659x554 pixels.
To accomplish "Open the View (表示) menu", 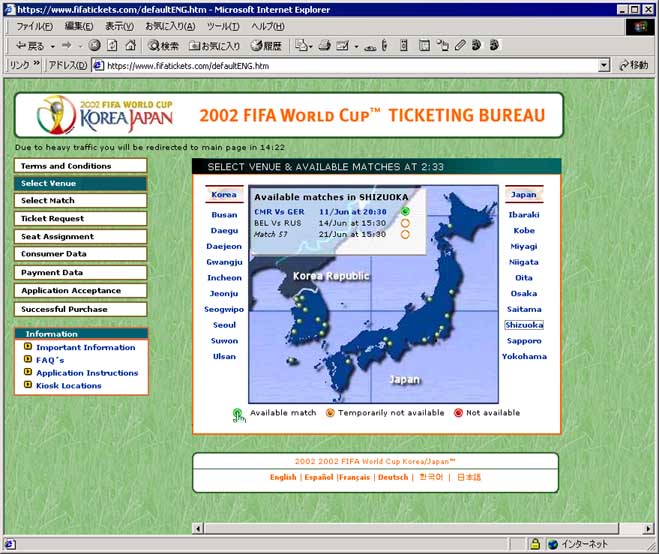I will point(119,26).
